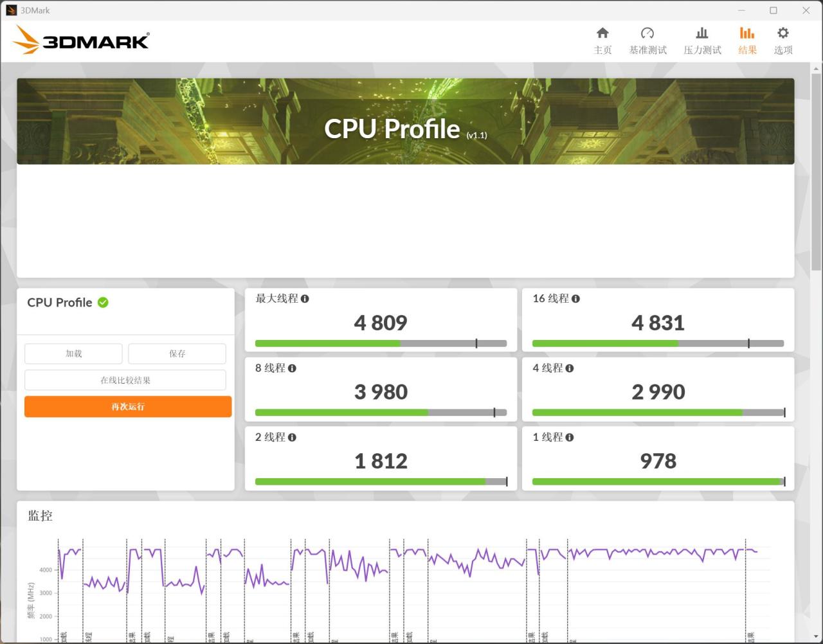Click the 3DMark logo in the header
This screenshot has width=823, height=644.
(81, 40)
